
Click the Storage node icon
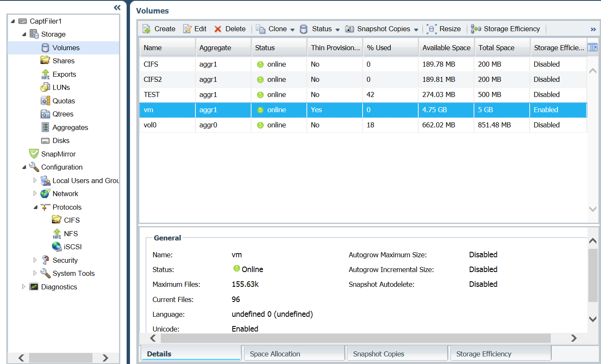(34, 34)
